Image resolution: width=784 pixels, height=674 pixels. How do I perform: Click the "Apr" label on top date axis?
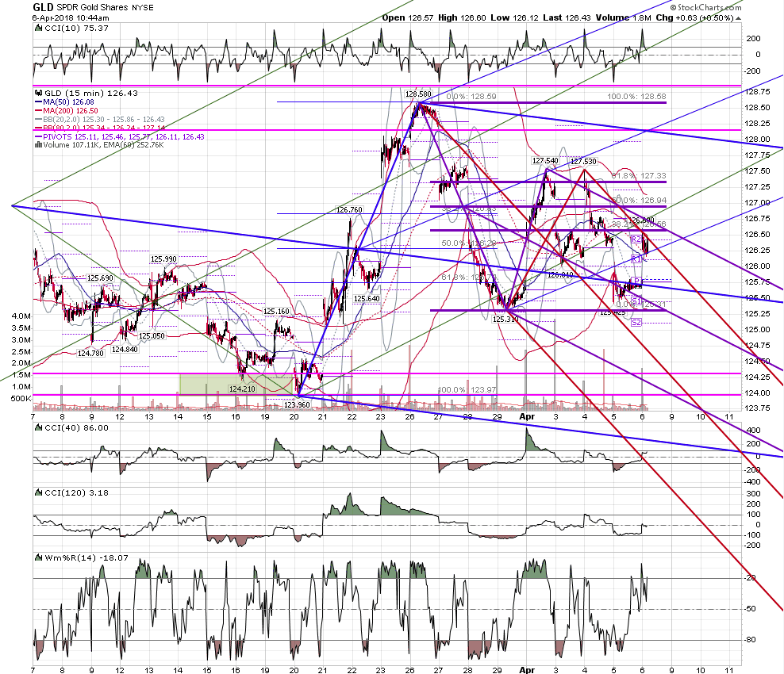[x=527, y=416]
